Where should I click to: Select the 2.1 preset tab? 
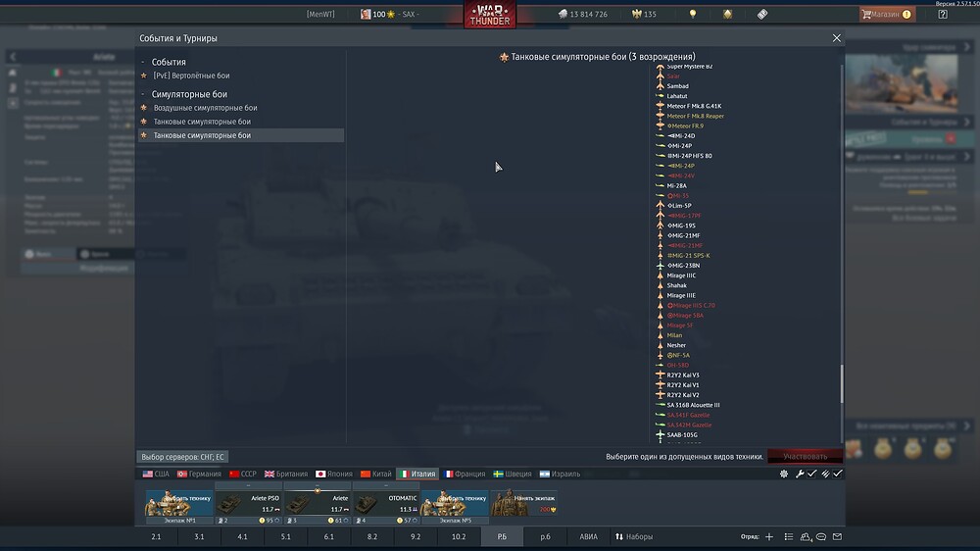pos(156,536)
